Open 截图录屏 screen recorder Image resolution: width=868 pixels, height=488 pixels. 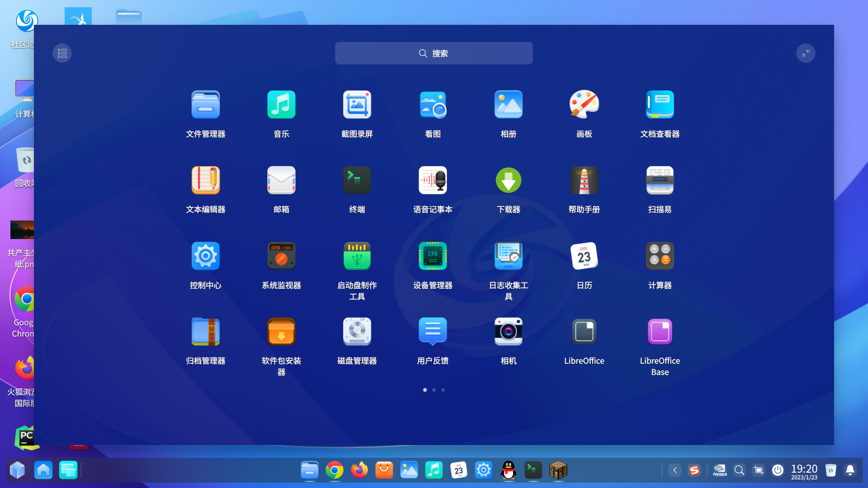[357, 104]
